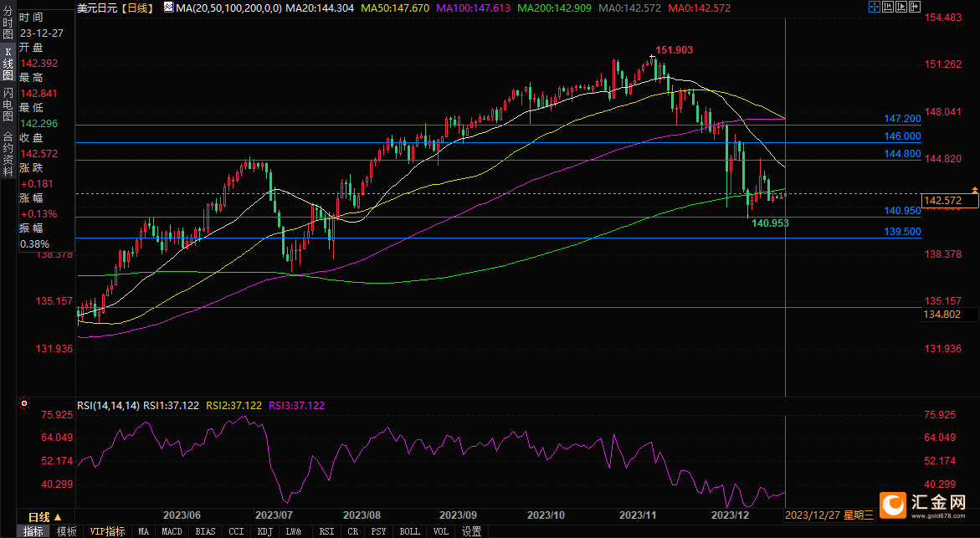Viewport: 980px width, 538px height.
Task: Click the 最高 value 142.841
Action: (38, 94)
